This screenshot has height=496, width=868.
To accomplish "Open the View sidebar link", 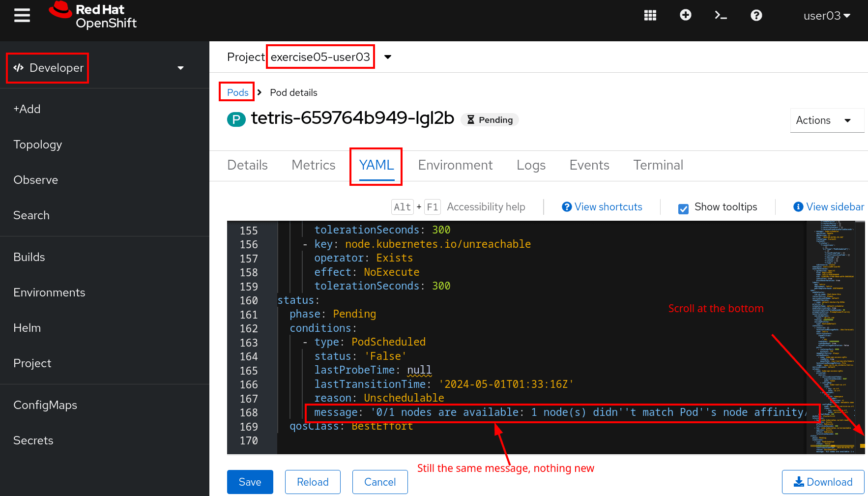I will click(x=829, y=207).
